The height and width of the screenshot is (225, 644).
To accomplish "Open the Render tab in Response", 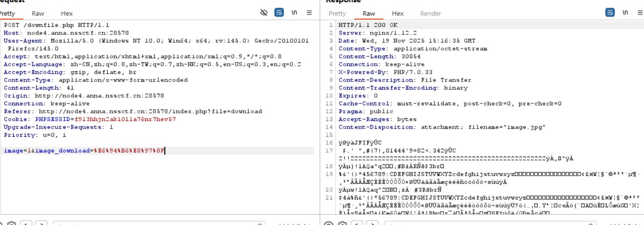I will [431, 13].
